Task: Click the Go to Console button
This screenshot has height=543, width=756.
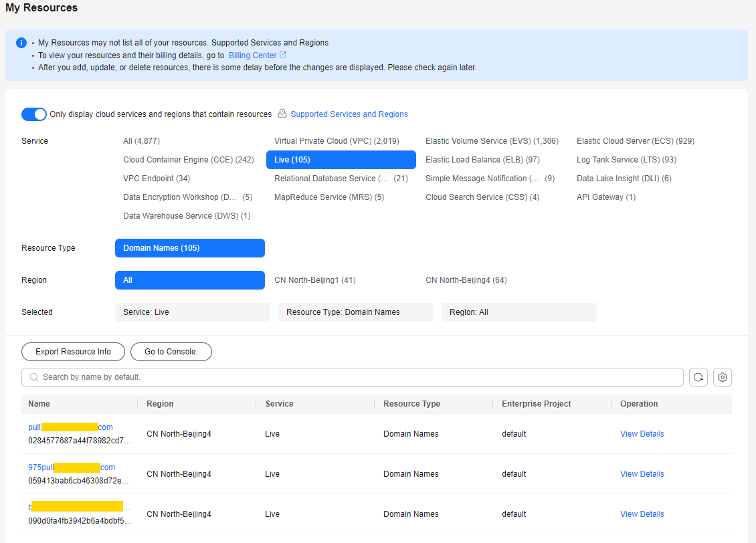Action: point(171,352)
